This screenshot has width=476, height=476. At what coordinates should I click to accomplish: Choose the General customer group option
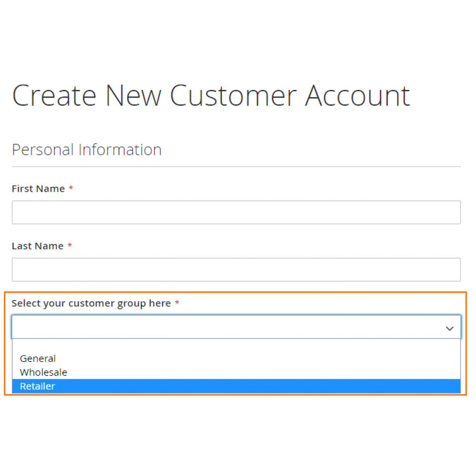pos(38,358)
